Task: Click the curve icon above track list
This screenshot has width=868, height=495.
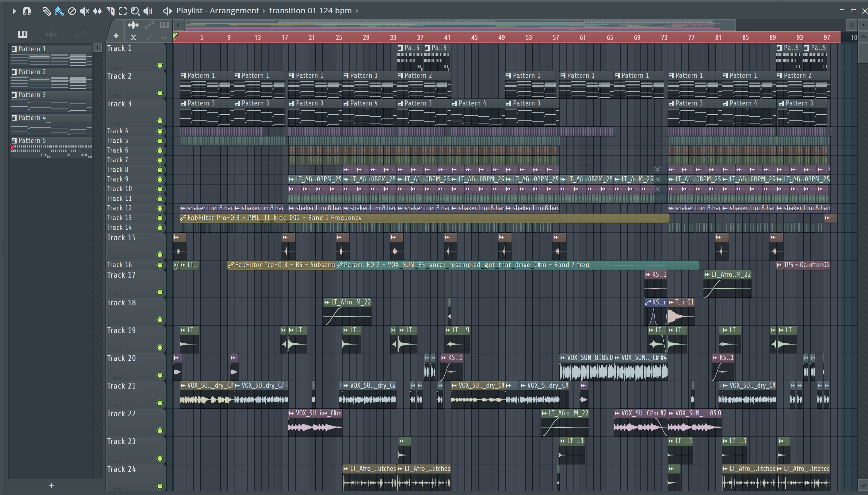Action: [149, 37]
